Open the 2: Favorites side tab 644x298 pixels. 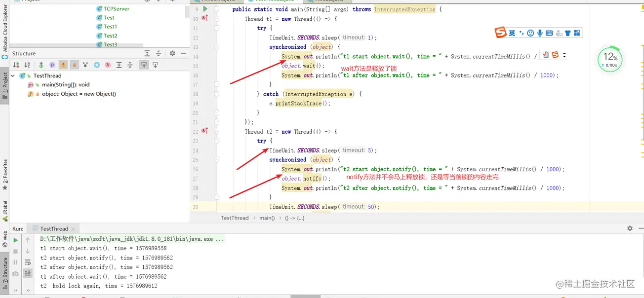tap(4, 175)
